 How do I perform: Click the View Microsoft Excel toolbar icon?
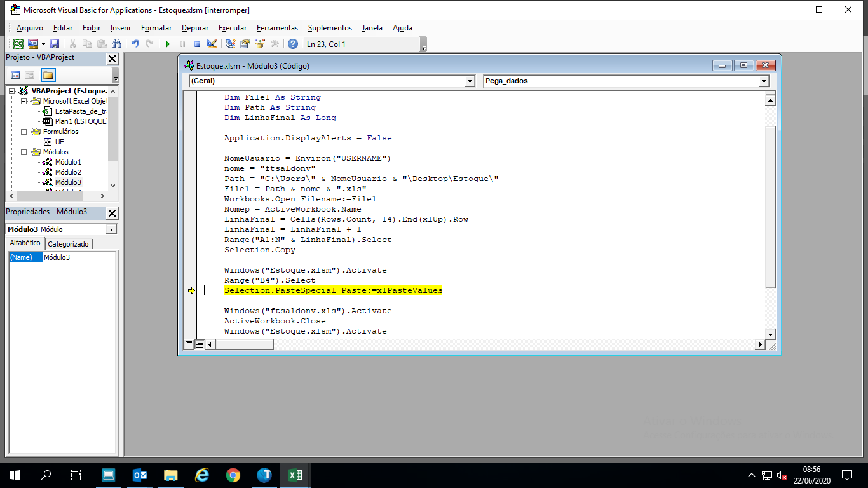pyautogui.click(x=18, y=44)
